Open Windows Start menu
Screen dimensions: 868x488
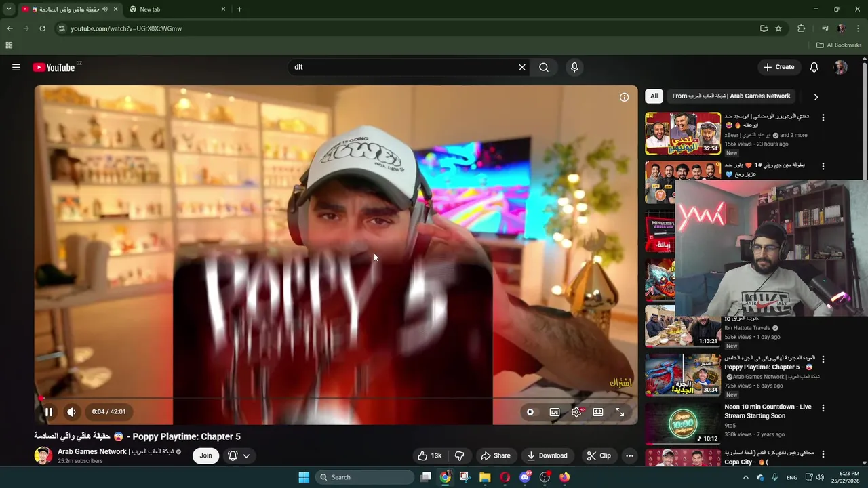coord(304,477)
